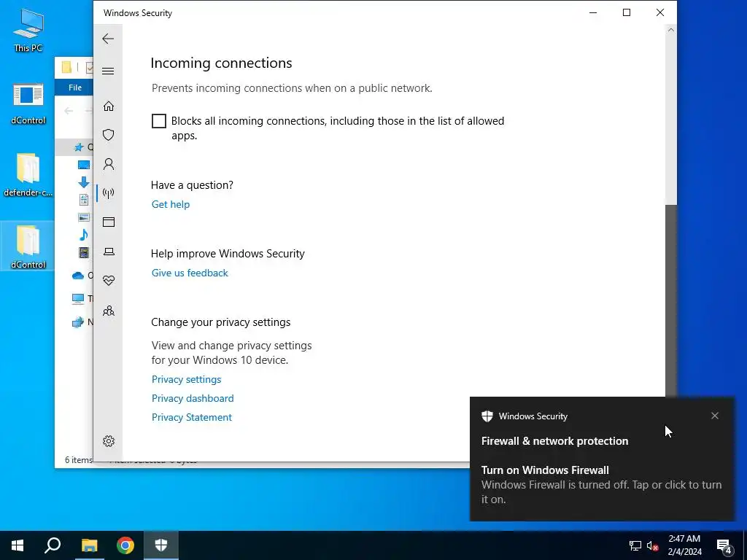Click the Give us feedback link
Viewport: 747px width, 560px height.
[190, 273]
